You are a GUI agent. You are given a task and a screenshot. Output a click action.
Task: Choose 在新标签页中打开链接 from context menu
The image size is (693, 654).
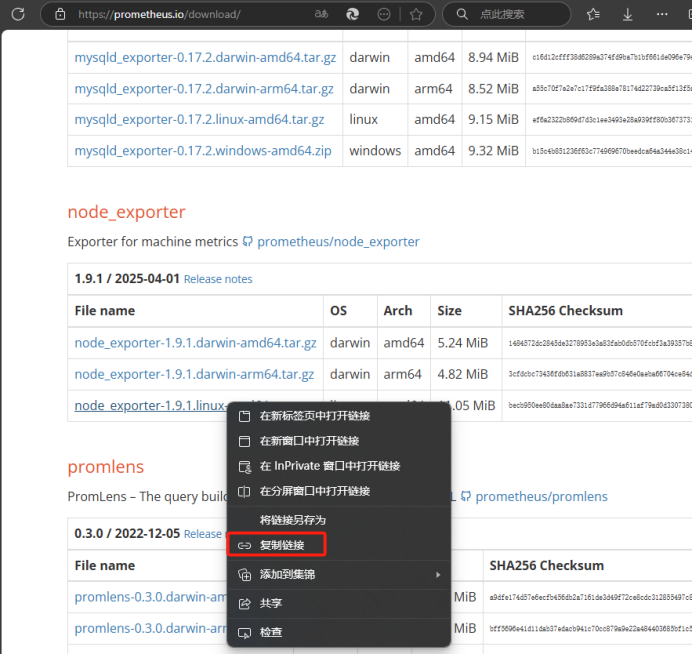click(339, 416)
